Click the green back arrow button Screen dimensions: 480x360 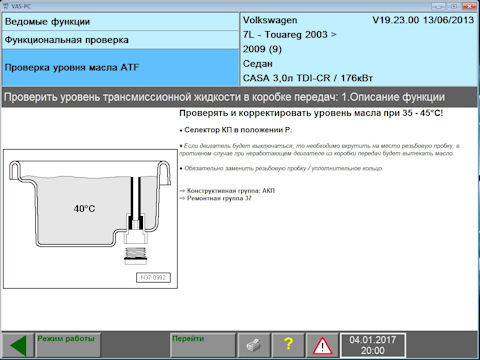point(18,346)
